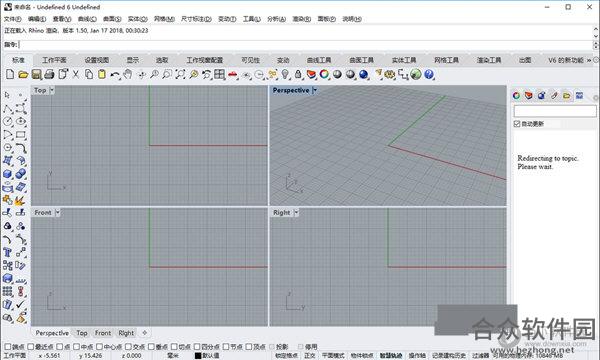Click the Front viewport tab at bottom
The height and width of the screenshot is (360, 600).
(103, 333)
